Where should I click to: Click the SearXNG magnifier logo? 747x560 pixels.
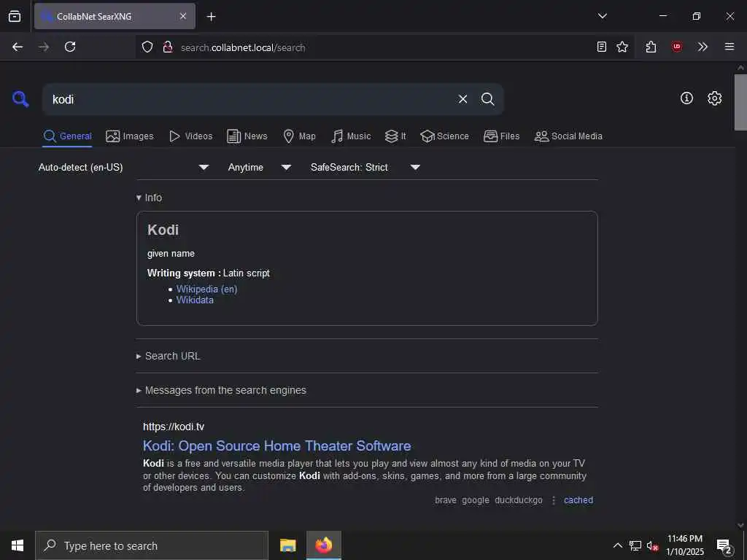coord(20,99)
